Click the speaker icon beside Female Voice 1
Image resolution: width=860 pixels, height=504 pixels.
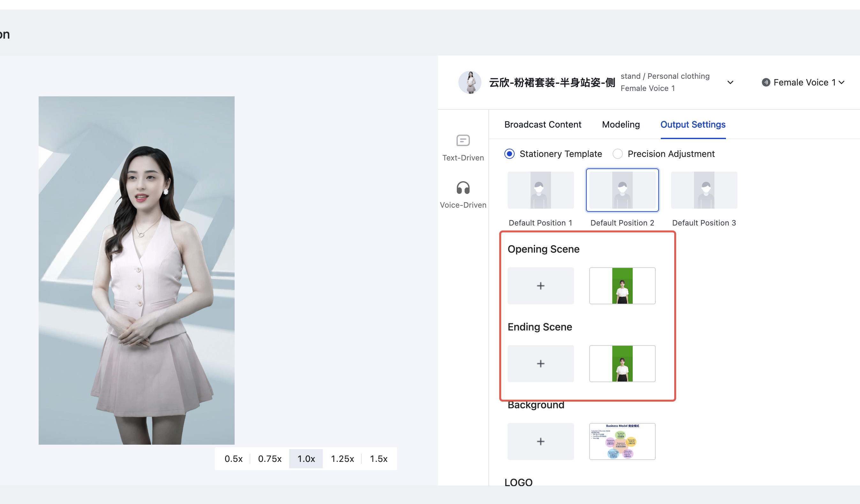[x=766, y=83]
